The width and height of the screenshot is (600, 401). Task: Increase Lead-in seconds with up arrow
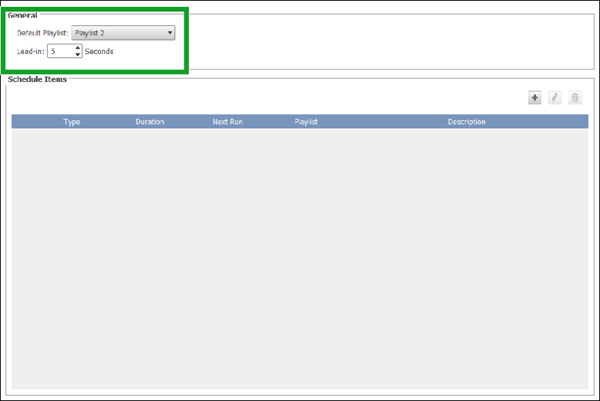pyautogui.click(x=78, y=48)
